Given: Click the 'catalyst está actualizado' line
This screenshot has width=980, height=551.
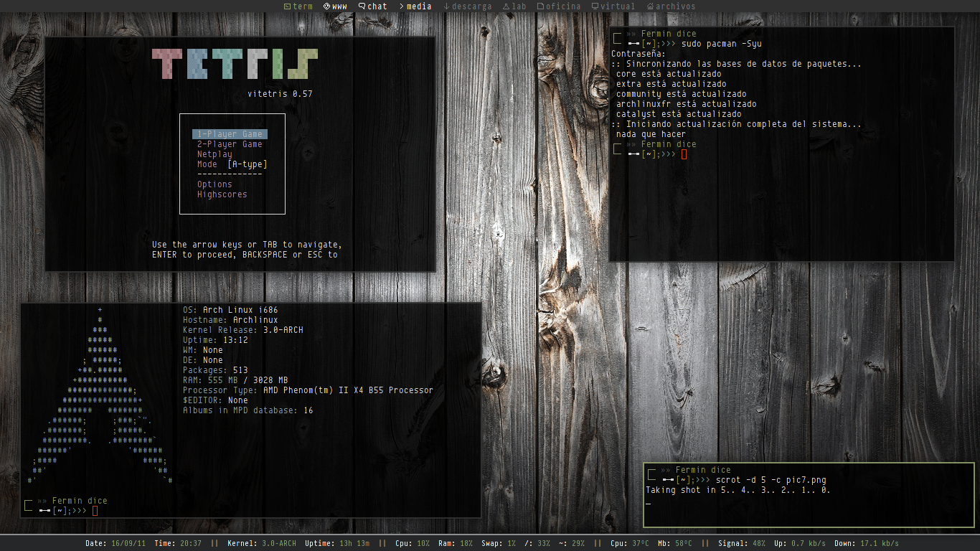Looking at the screenshot, I should tap(679, 114).
